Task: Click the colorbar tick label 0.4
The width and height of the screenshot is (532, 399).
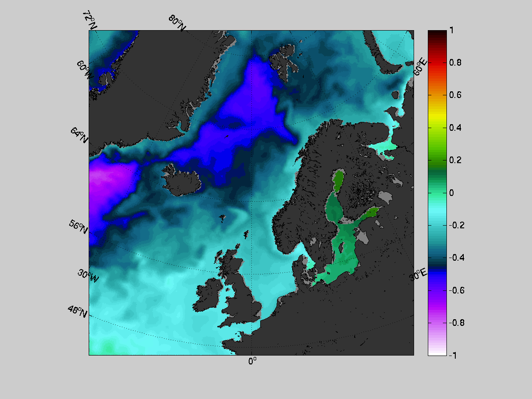Action: tap(454, 128)
